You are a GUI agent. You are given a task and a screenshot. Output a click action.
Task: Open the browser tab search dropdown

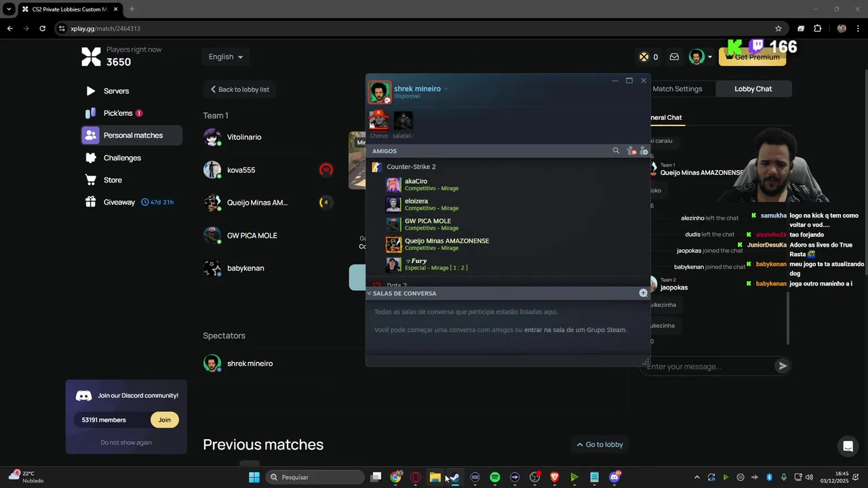coord(9,9)
